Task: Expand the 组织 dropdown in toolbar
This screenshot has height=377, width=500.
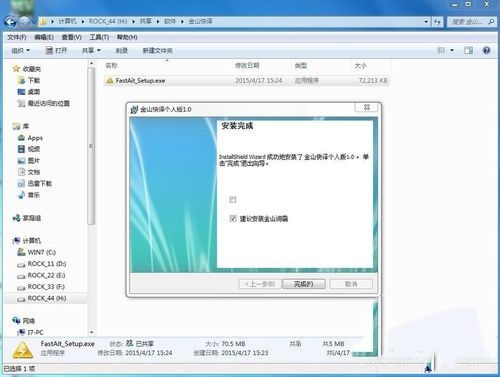Action: 20,50
